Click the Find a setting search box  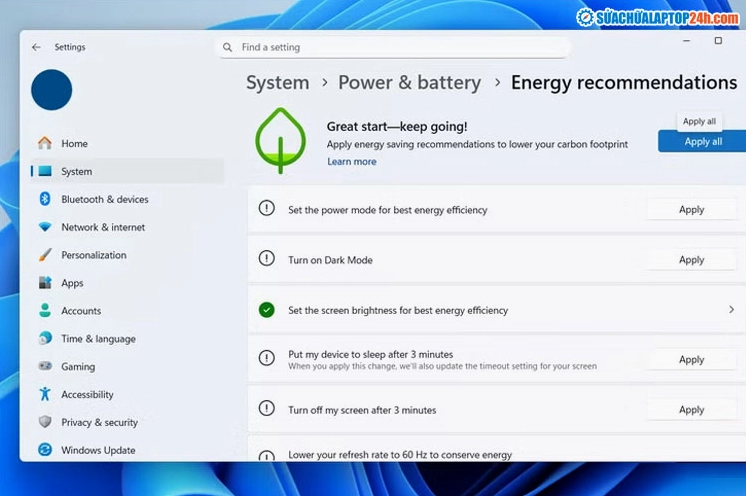pyautogui.click(x=393, y=47)
